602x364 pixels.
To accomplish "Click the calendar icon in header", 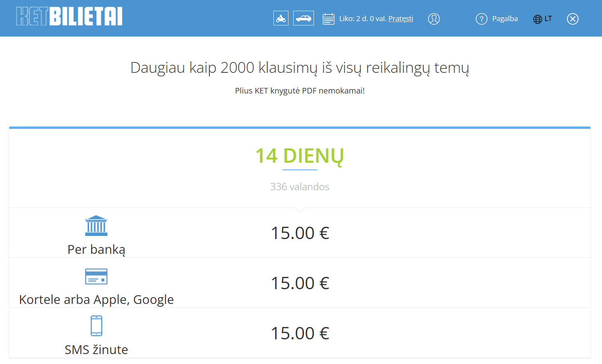I will click(x=328, y=19).
